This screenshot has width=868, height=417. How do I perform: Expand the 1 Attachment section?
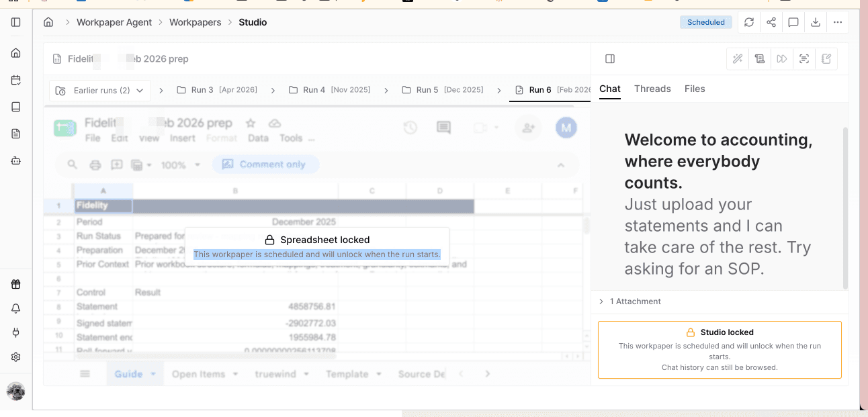click(630, 302)
